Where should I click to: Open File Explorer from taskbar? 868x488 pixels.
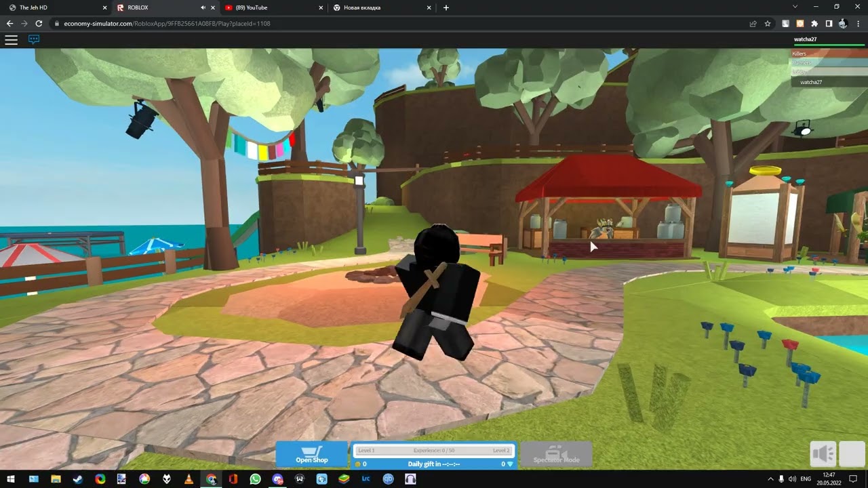coord(56,479)
